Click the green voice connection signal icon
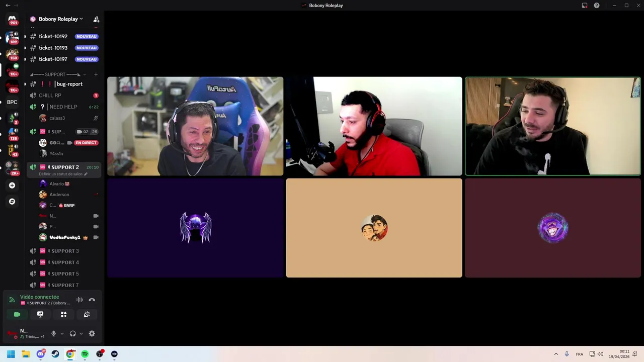Viewport: 644px width, 362px height. [12, 300]
